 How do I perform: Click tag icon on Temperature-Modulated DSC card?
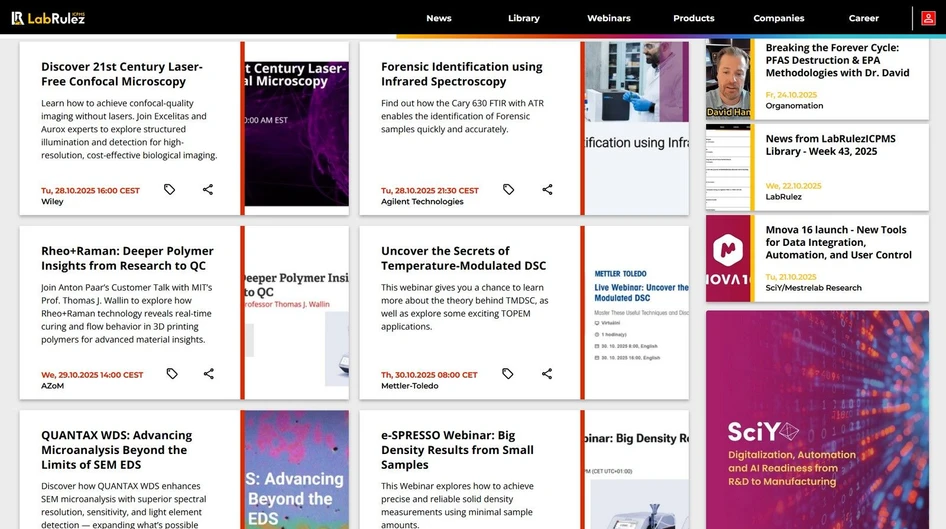click(508, 373)
